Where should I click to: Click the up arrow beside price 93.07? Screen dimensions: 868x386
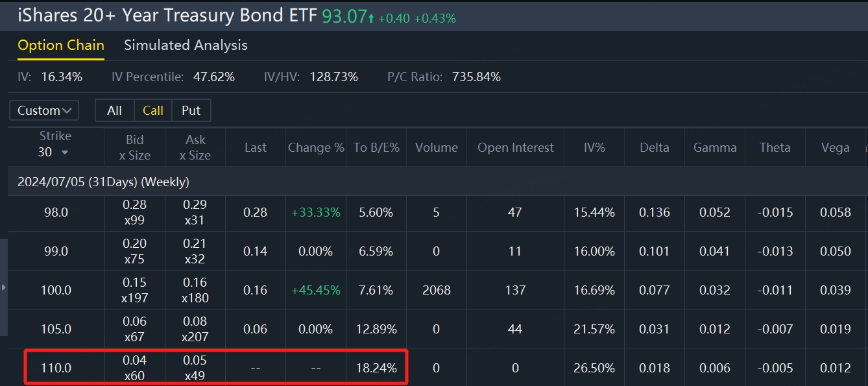coord(371,19)
